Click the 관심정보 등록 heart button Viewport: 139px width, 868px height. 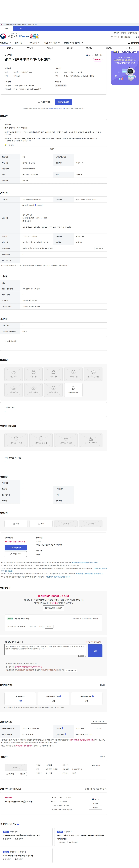[x=44, y=102]
